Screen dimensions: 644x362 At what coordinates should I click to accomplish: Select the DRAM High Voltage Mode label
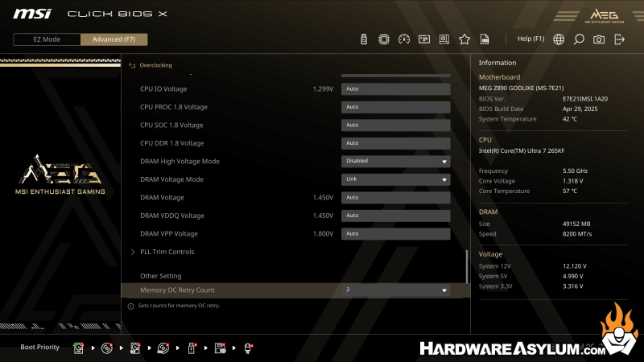(180, 162)
